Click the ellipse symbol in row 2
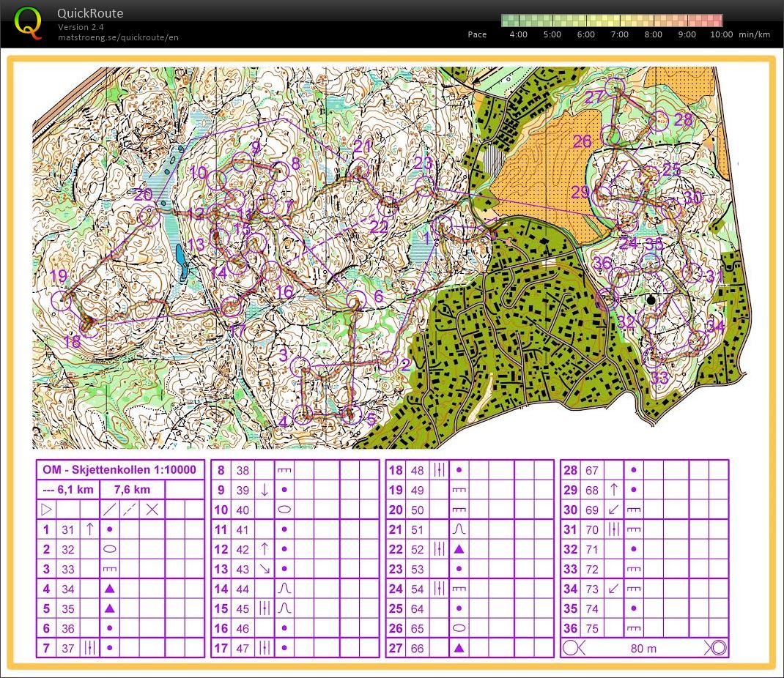 point(109,549)
